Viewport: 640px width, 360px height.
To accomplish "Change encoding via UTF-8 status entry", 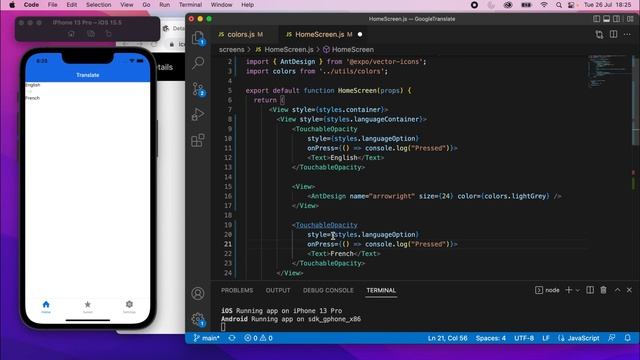I will [x=524, y=338].
